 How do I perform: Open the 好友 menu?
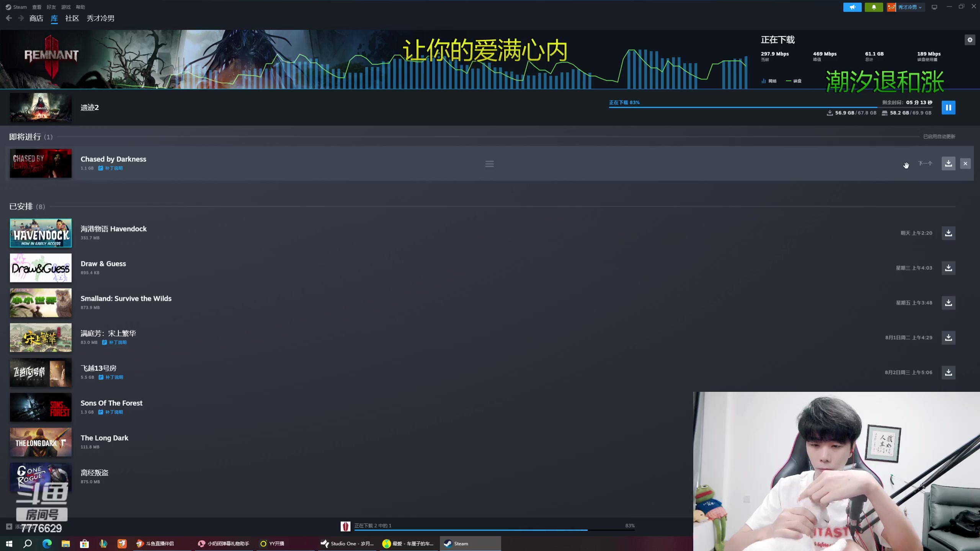pos(51,7)
